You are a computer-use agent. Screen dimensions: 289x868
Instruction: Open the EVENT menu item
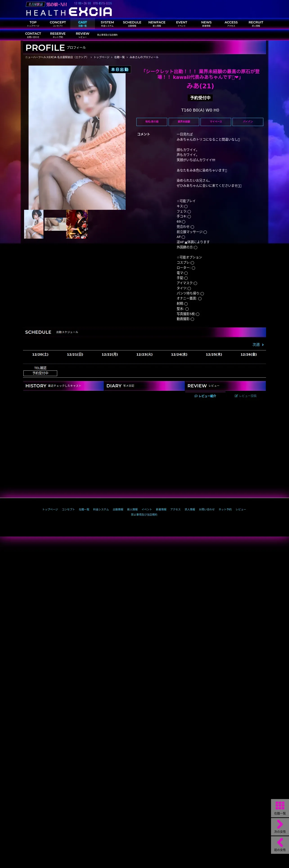(x=182, y=24)
